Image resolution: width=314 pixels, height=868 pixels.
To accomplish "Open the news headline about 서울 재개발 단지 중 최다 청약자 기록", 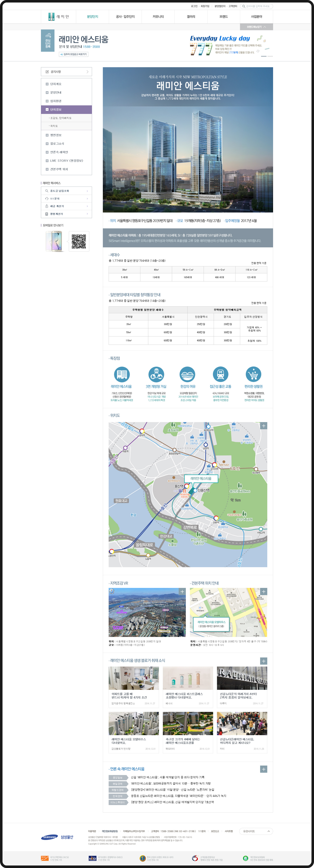I will (168, 777).
